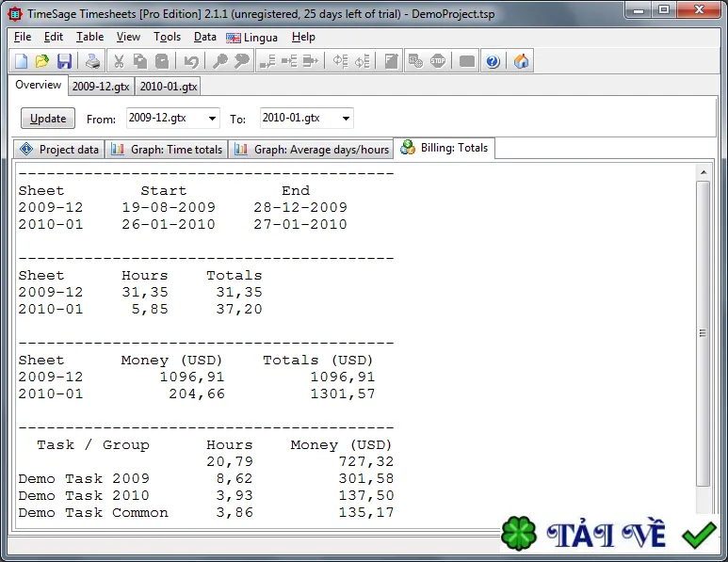The width and height of the screenshot is (728, 562).
Task: Switch to the 2010-01.gtx tab
Action: [x=169, y=87]
